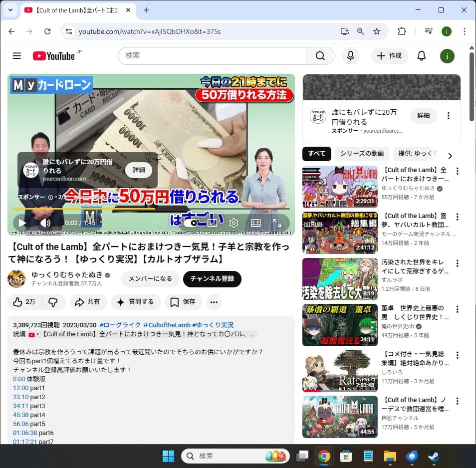
Task: Open Chrome media control icon
Action: pyautogui.click(x=428, y=31)
